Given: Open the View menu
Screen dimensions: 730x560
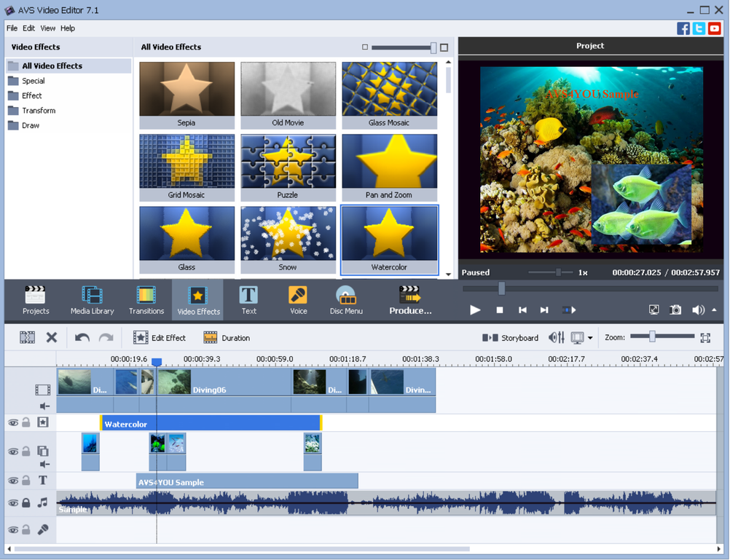Looking at the screenshot, I should pos(48,28).
